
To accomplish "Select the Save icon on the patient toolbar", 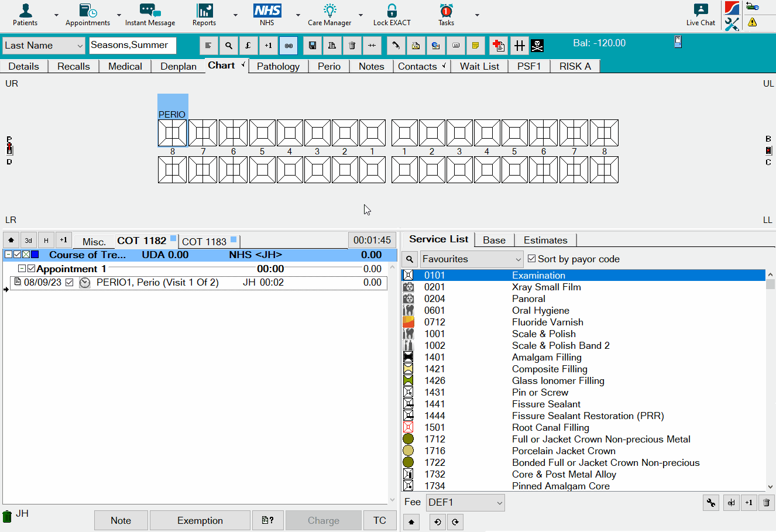I will pyautogui.click(x=312, y=45).
